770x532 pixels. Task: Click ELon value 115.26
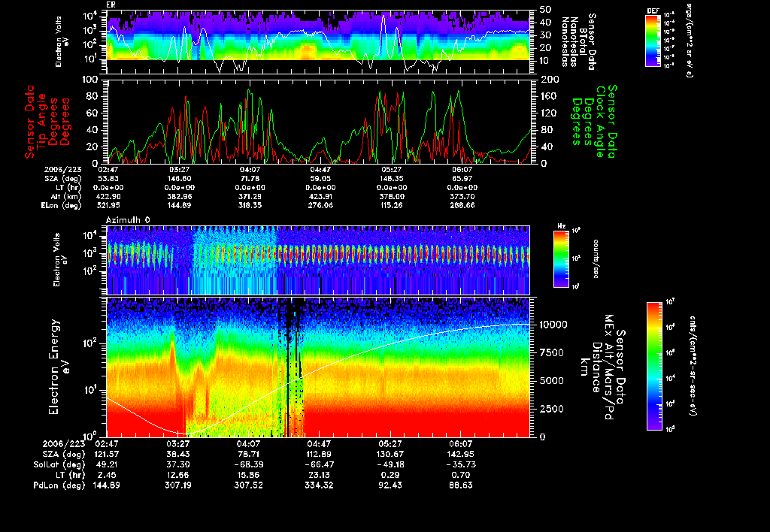pyautogui.click(x=391, y=206)
